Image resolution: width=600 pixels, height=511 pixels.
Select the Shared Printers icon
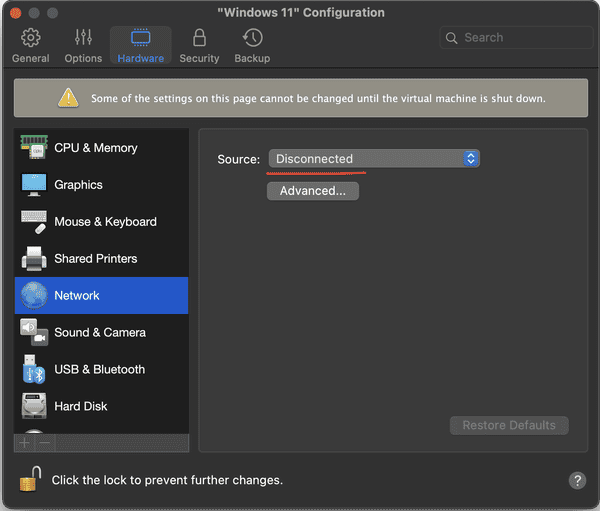pyautogui.click(x=34, y=259)
